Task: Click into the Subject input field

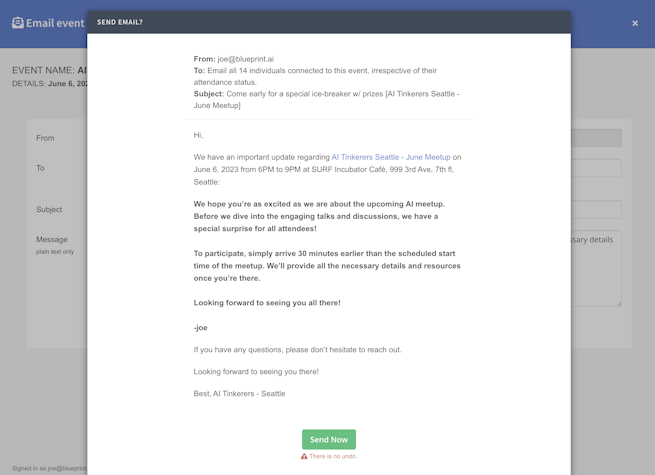Action: coord(596,209)
